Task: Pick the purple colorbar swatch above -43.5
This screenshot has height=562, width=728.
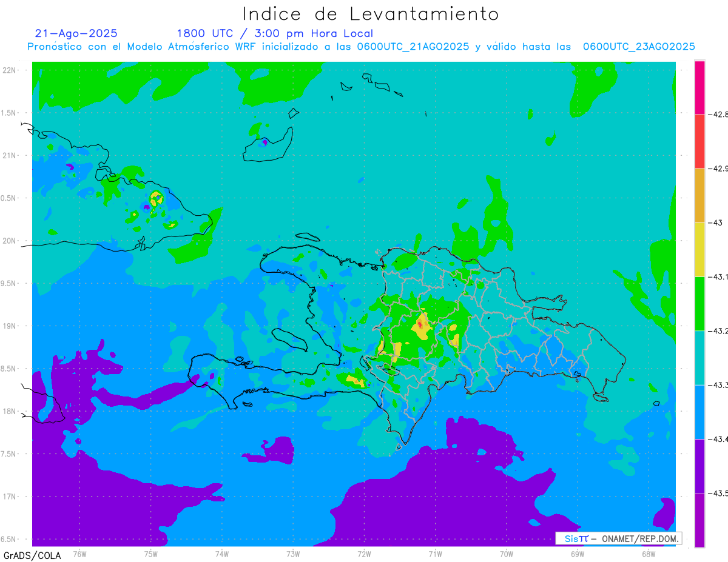Action: [x=699, y=466]
